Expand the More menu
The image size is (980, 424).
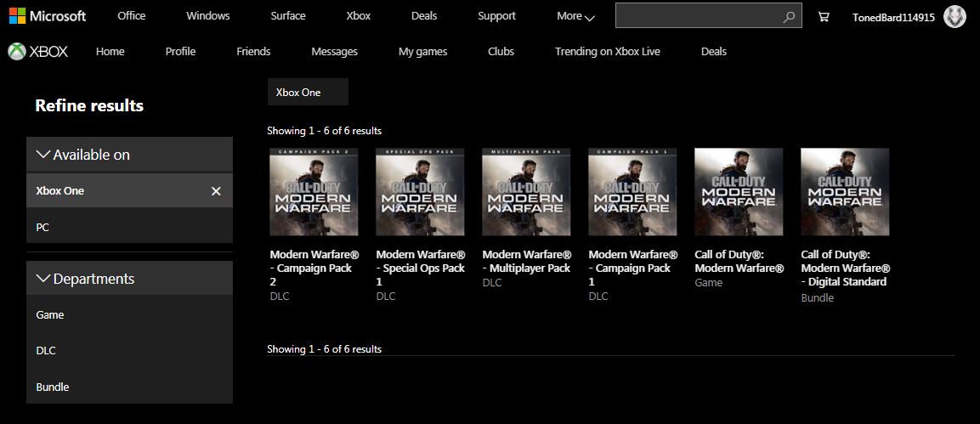point(575,16)
